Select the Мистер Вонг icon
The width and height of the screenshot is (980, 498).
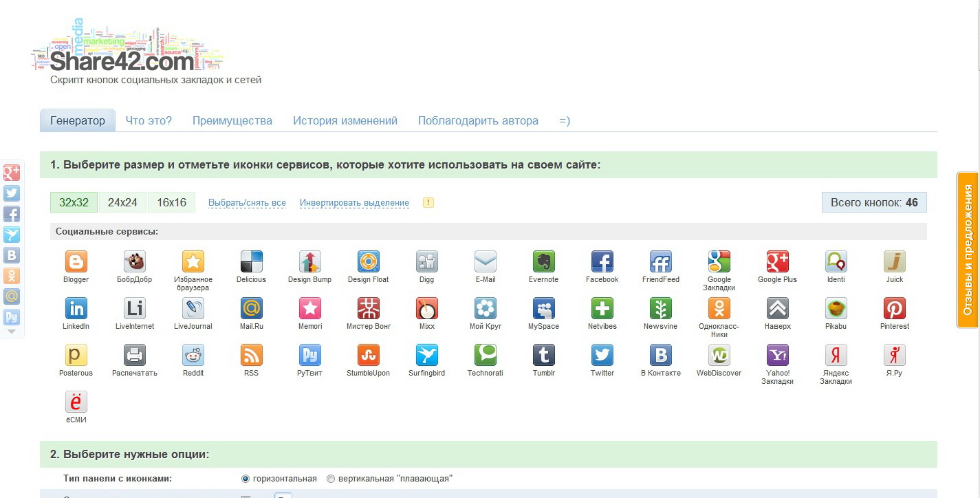(x=369, y=308)
